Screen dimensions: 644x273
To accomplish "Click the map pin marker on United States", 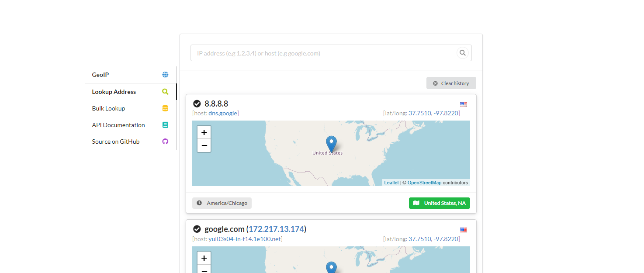I will [332, 143].
